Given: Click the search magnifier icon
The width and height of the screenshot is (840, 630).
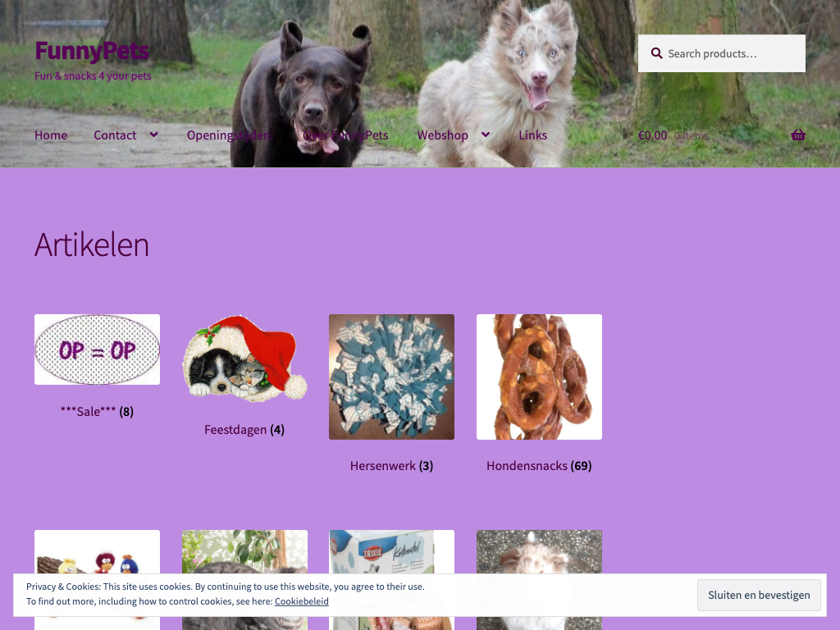Looking at the screenshot, I should (656, 53).
